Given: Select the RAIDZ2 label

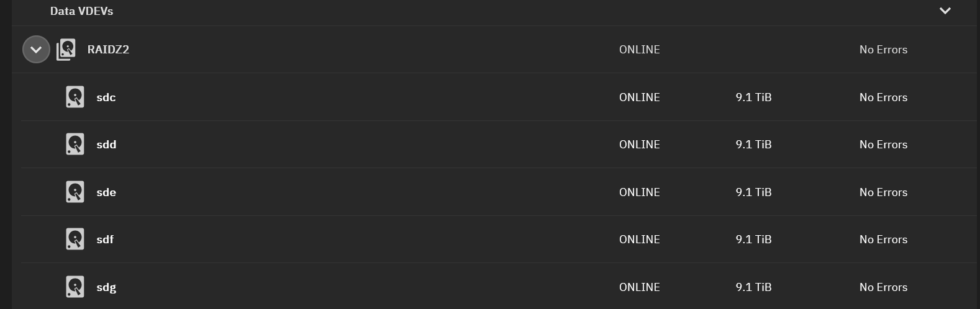Looking at the screenshot, I should 108,50.
